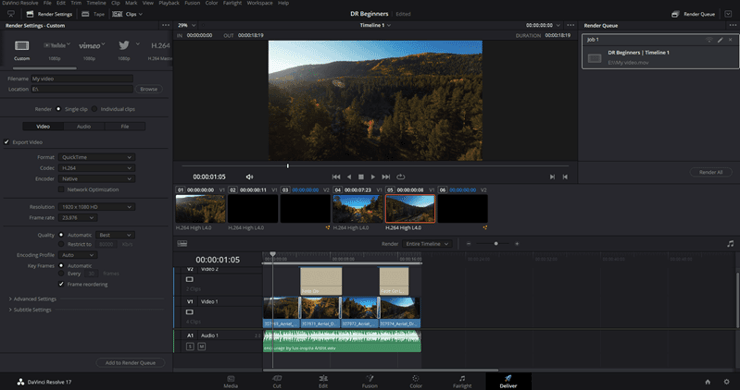The width and height of the screenshot is (740, 390).
Task: Uncheck the Export Video checkbox
Action: point(7,142)
